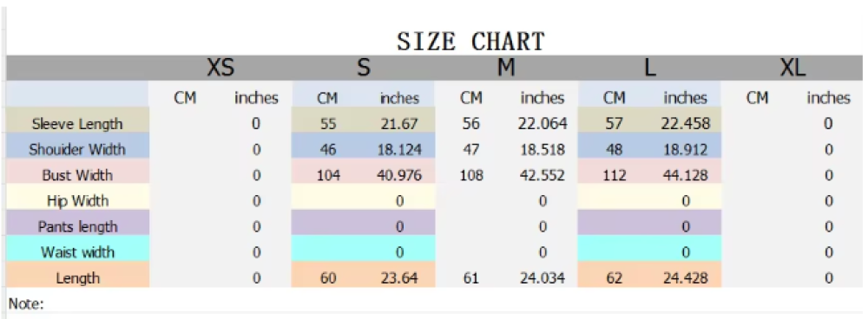
Task: Click the cell containing 21.67
Action: pos(399,123)
